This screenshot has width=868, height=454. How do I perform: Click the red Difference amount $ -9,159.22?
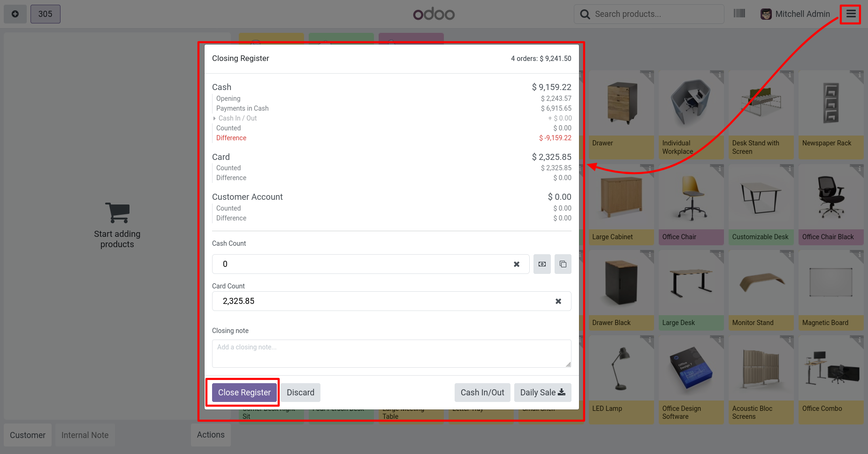pyautogui.click(x=555, y=138)
